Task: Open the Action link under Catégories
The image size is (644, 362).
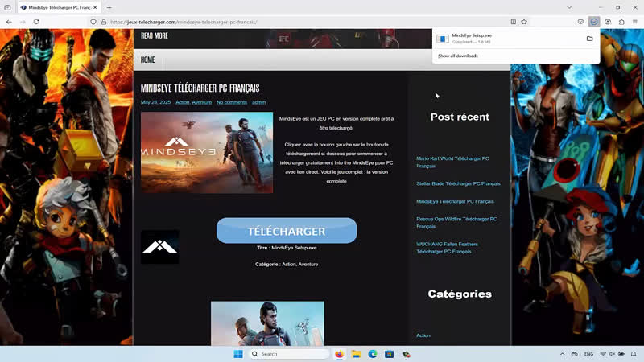Action: coord(423,335)
